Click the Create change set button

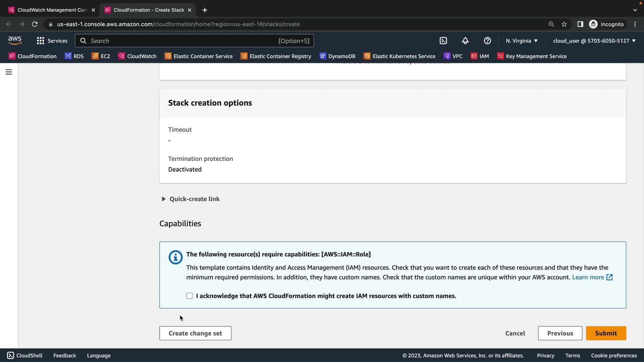click(195, 333)
